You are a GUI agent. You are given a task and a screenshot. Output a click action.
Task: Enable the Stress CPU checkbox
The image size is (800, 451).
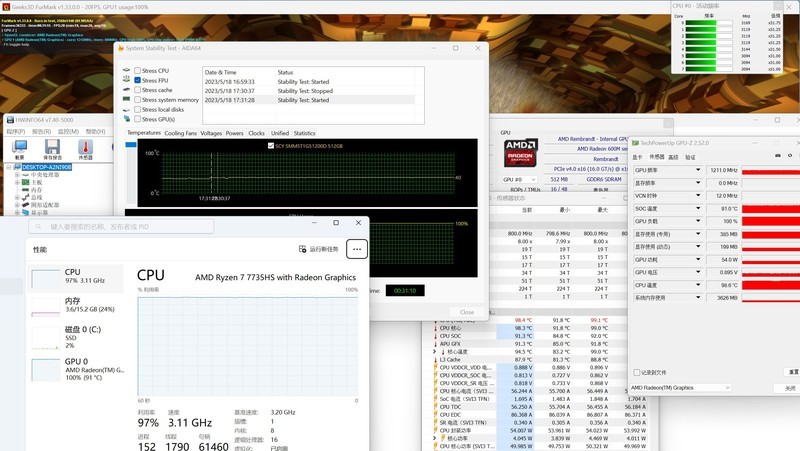138,71
